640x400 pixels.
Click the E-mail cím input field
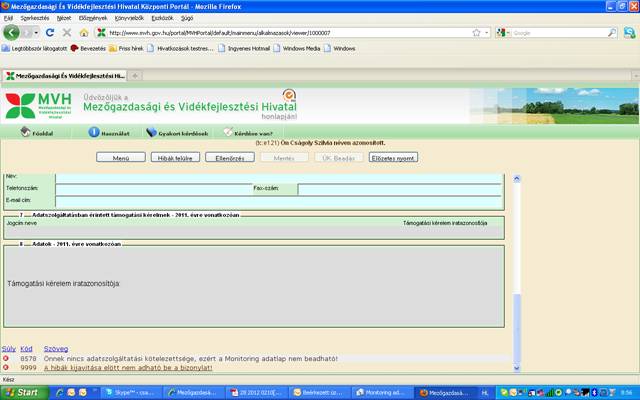coord(278,202)
